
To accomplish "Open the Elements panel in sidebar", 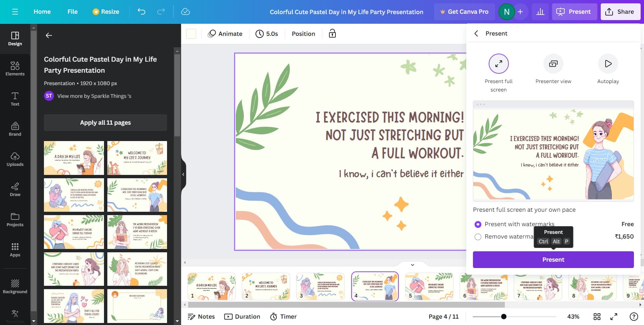I will point(15,69).
